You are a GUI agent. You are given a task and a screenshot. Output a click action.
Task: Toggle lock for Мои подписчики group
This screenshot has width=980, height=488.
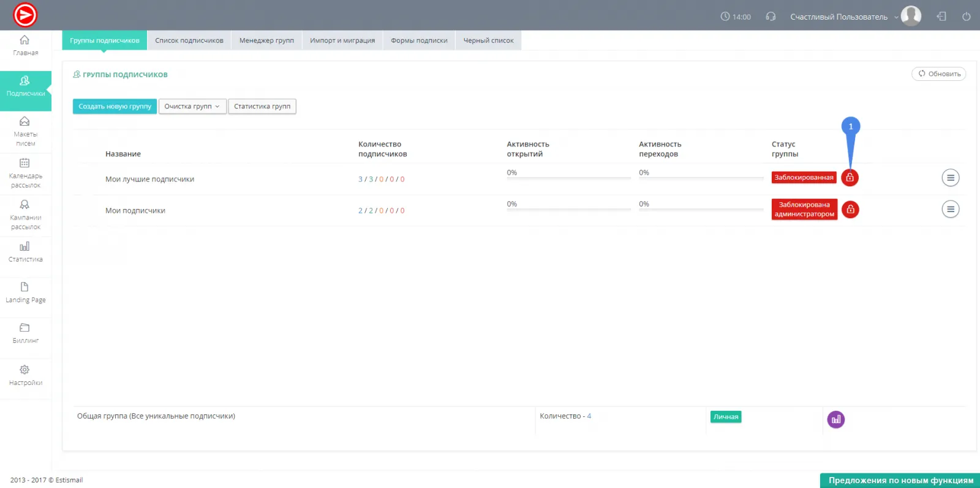[x=850, y=210]
